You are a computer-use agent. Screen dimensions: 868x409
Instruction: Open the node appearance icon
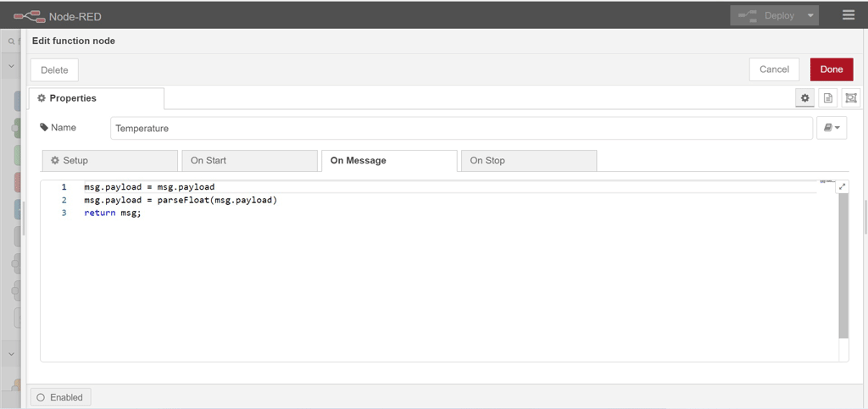click(x=851, y=98)
